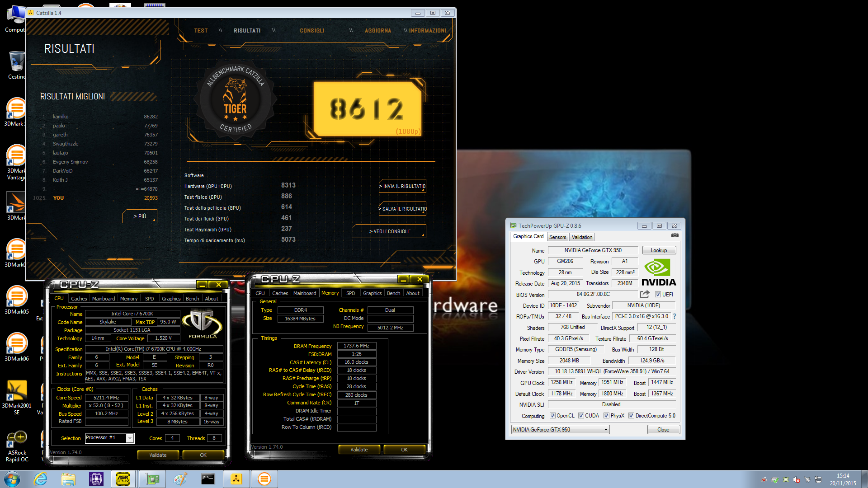
Task: Open the Windows Start menu orb
Action: point(12,479)
